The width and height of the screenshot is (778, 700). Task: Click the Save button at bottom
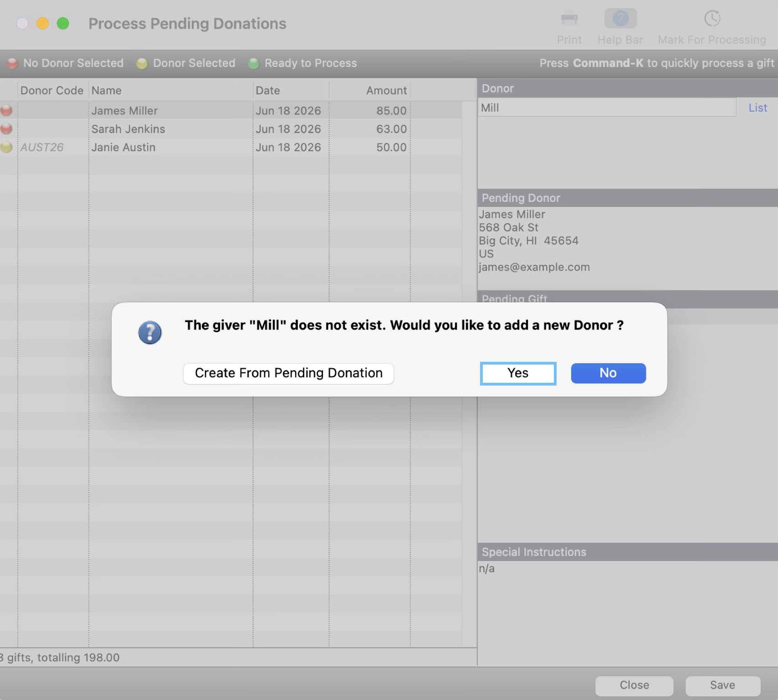(x=722, y=685)
